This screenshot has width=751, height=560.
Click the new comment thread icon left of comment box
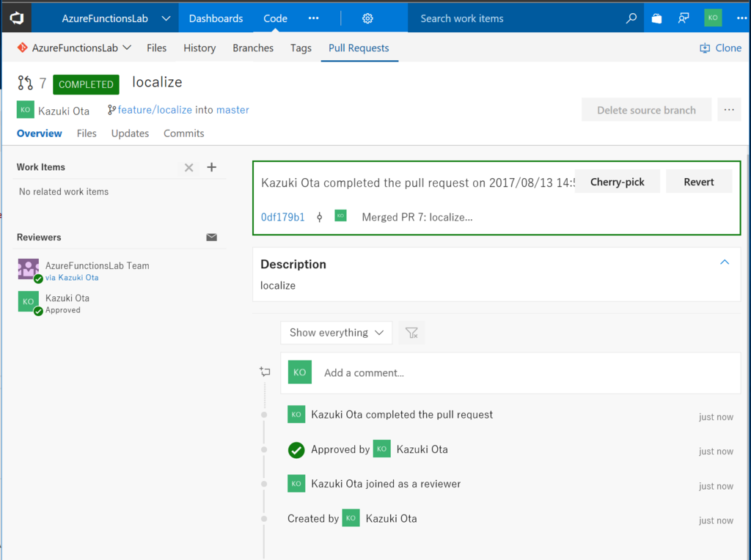coord(265,372)
